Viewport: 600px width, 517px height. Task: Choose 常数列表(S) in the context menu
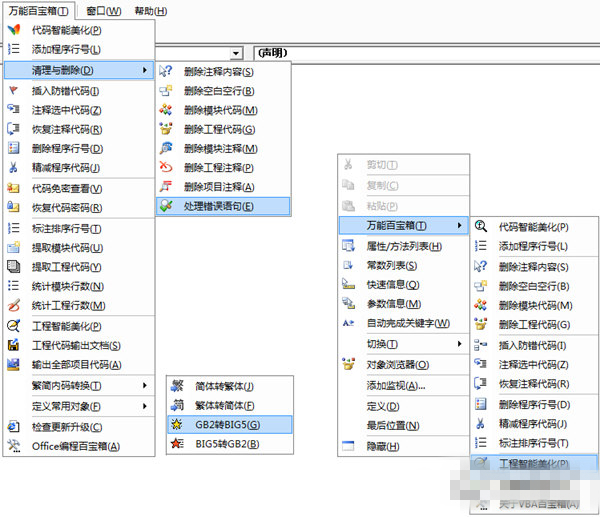[404, 265]
